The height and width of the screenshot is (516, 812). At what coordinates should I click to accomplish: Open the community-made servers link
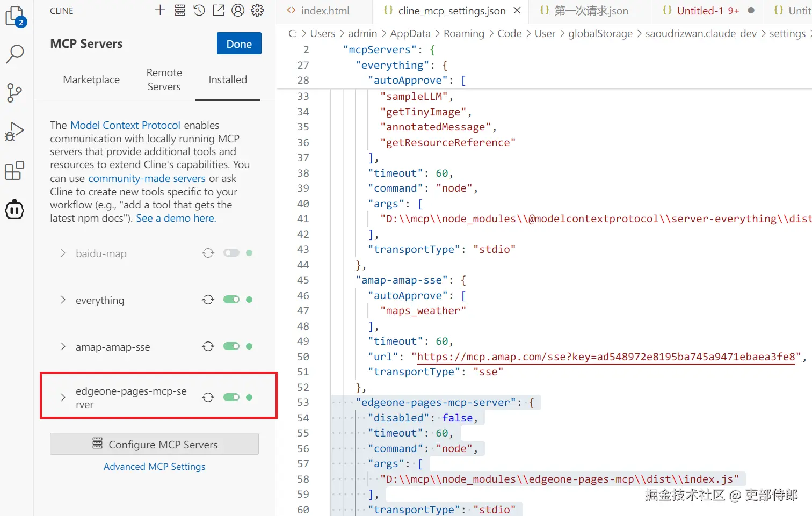(147, 178)
